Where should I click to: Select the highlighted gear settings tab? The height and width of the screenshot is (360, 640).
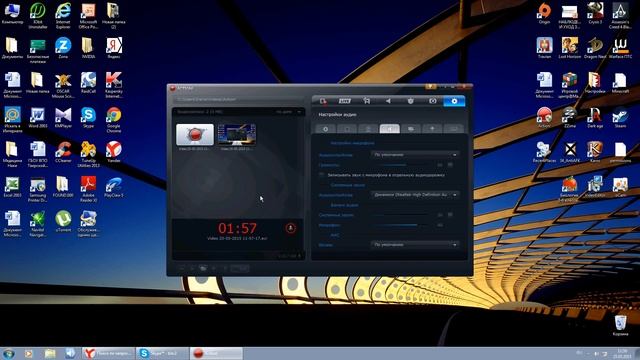click(454, 101)
